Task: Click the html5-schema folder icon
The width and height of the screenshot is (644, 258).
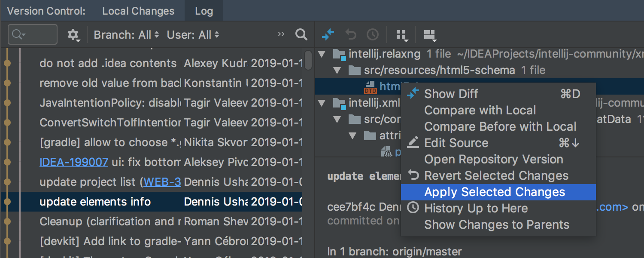Action: [x=354, y=70]
